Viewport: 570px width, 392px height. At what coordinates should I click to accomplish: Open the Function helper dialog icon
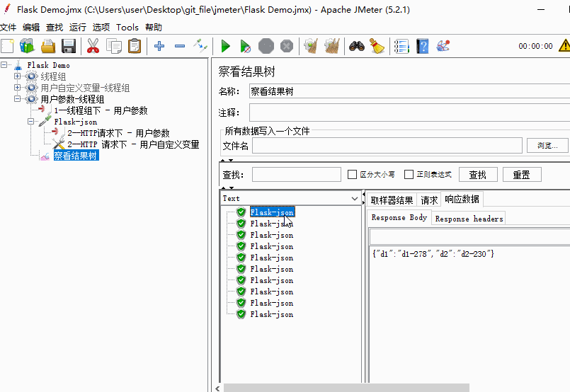[401, 46]
